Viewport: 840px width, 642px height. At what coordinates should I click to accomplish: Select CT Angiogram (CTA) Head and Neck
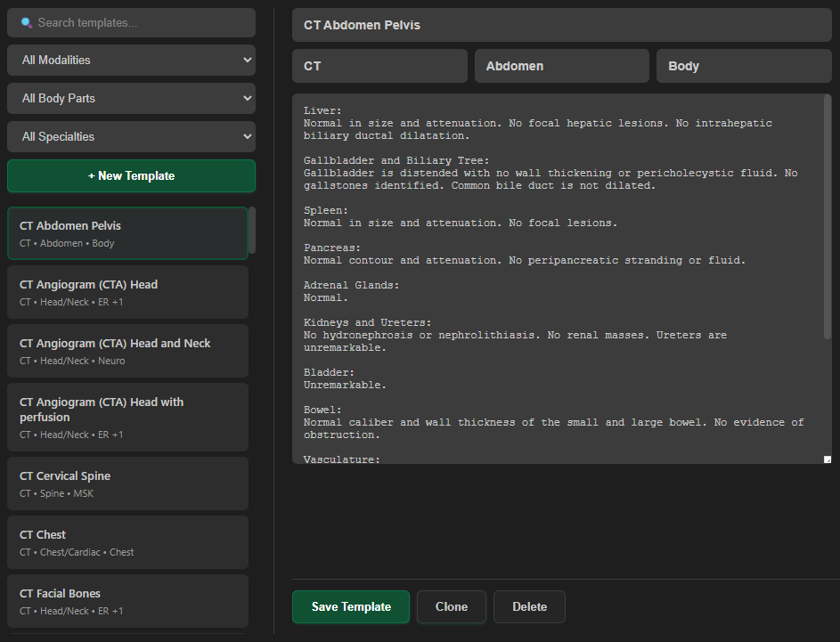[127, 351]
